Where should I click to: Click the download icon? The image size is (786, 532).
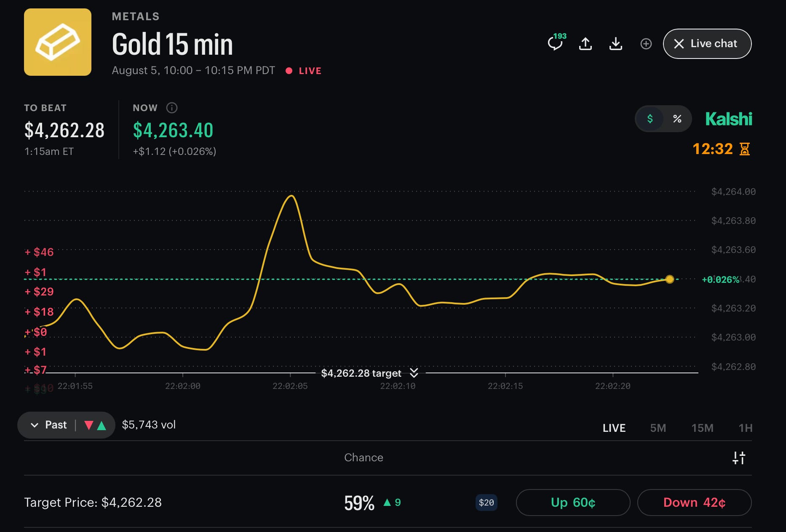pyautogui.click(x=616, y=43)
